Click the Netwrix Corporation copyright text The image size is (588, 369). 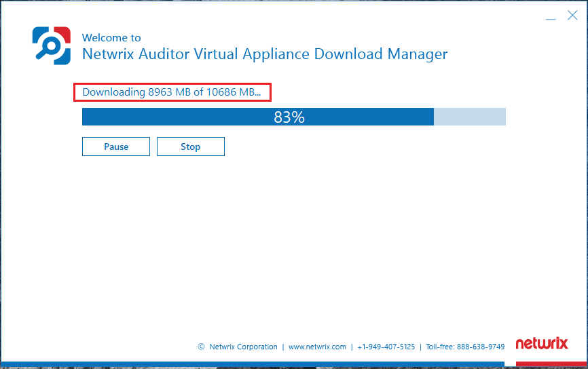click(243, 347)
